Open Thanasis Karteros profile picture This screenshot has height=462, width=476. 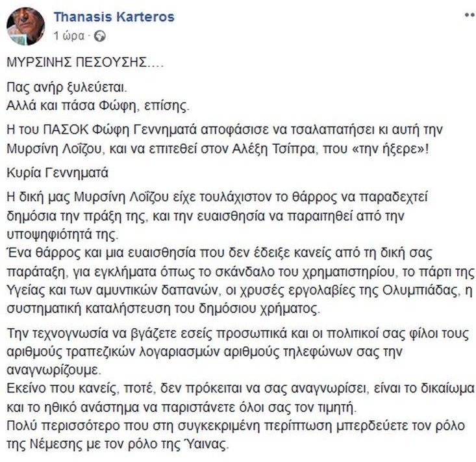click(25, 27)
